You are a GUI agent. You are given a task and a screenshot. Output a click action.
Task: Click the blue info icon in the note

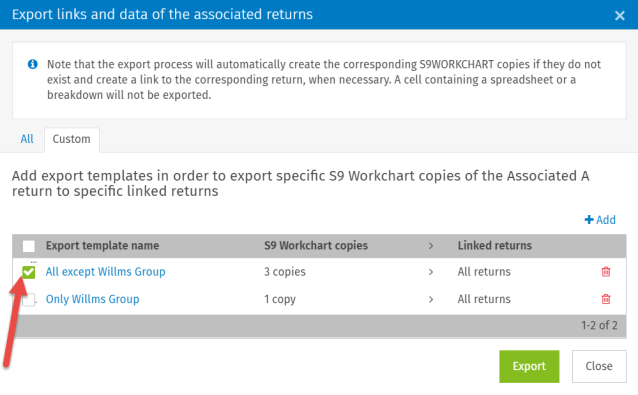coord(33,64)
